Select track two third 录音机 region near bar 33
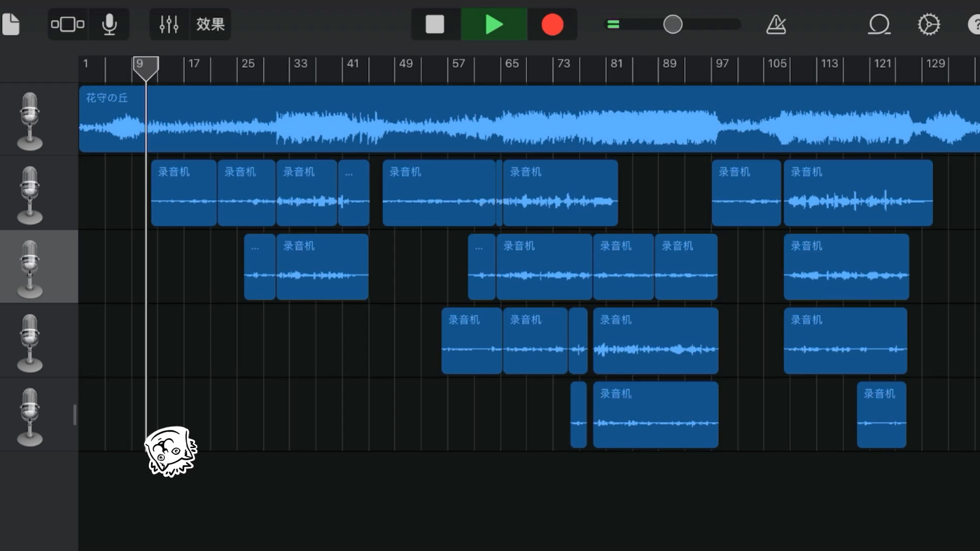Image resolution: width=980 pixels, height=551 pixels. (307, 193)
